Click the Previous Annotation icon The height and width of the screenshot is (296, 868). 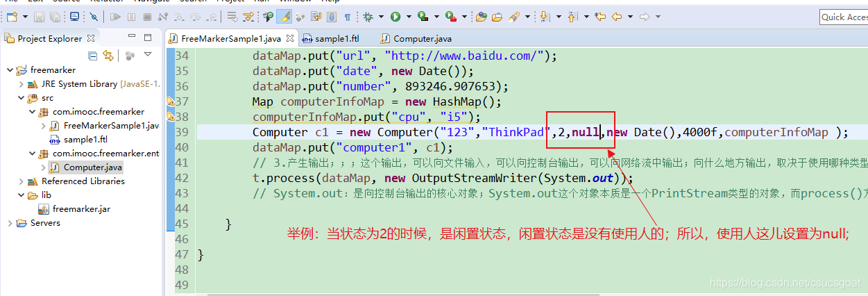(573, 17)
